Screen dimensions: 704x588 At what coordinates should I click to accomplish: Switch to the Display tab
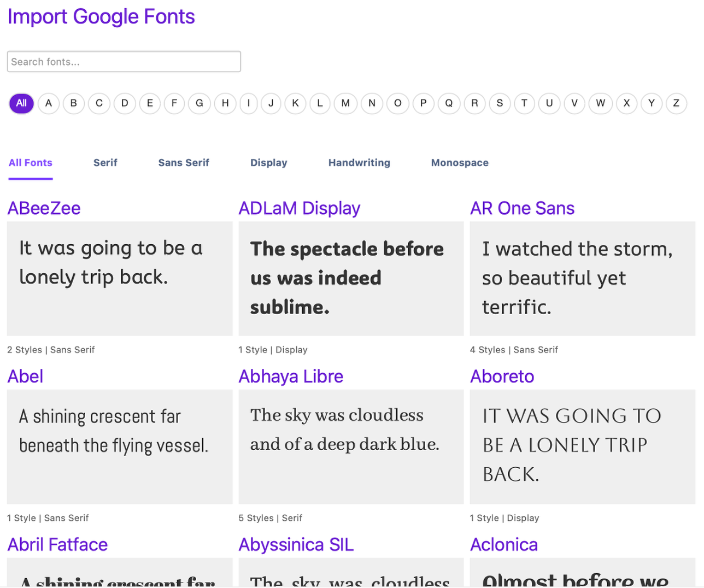pyautogui.click(x=269, y=163)
